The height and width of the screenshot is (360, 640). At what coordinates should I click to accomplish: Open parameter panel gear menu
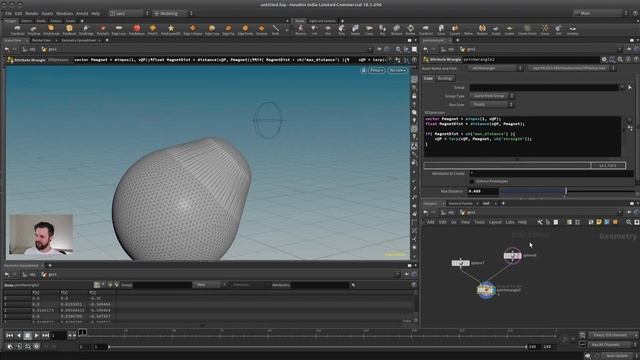point(604,60)
